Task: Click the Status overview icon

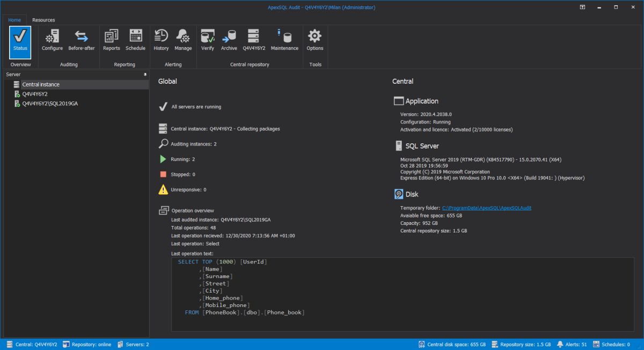Action: point(20,41)
